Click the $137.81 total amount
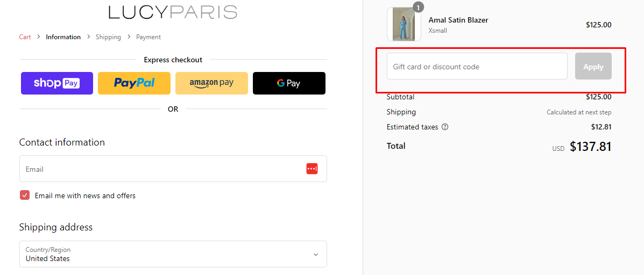Screen dimensions: 644x275 click(591, 147)
